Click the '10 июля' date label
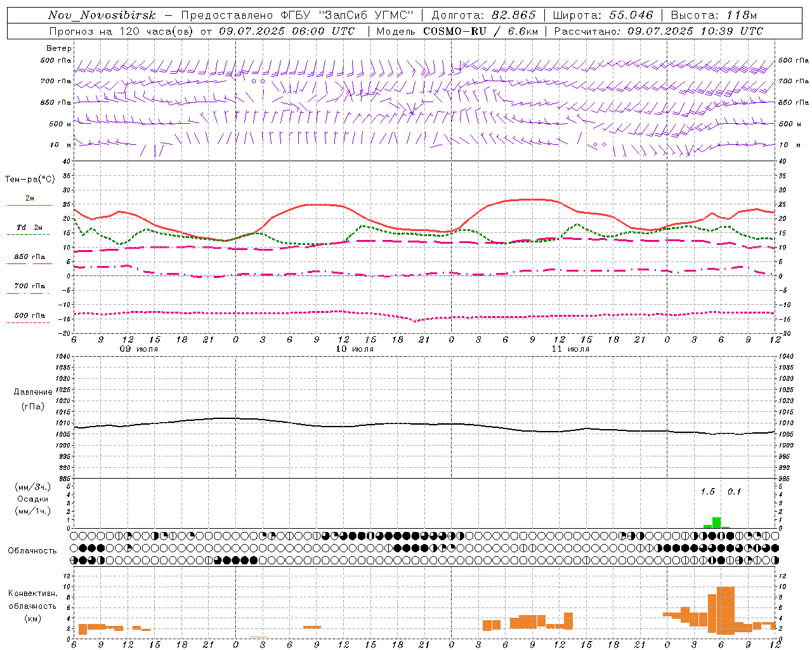812x650 pixels. 355,348
